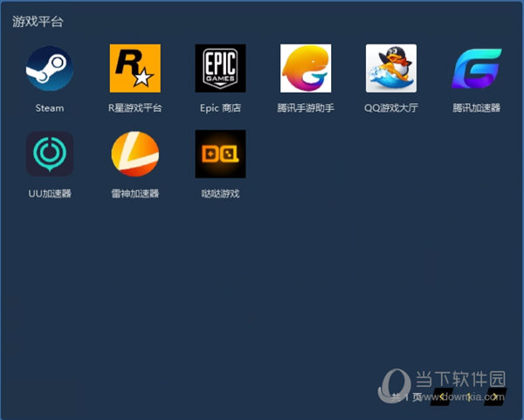
Task: Open the QQ penguin game hall icon
Action: [391, 68]
